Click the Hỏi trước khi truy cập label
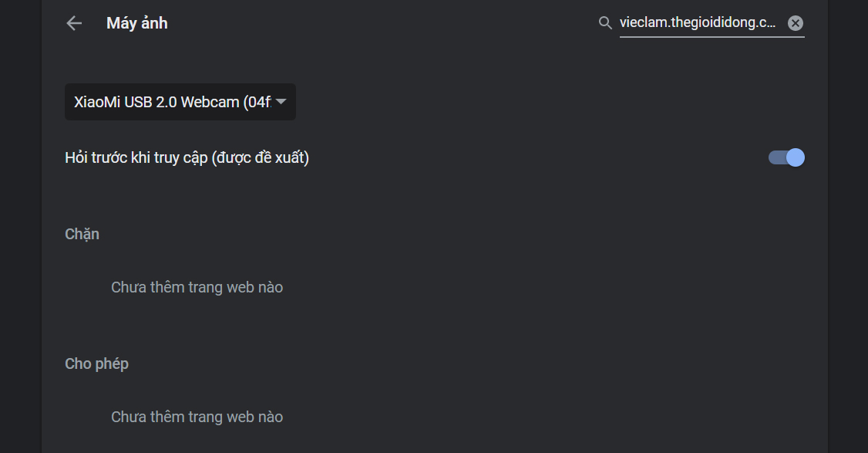868x453 pixels. pyautogui.click(x=187, y=157)
